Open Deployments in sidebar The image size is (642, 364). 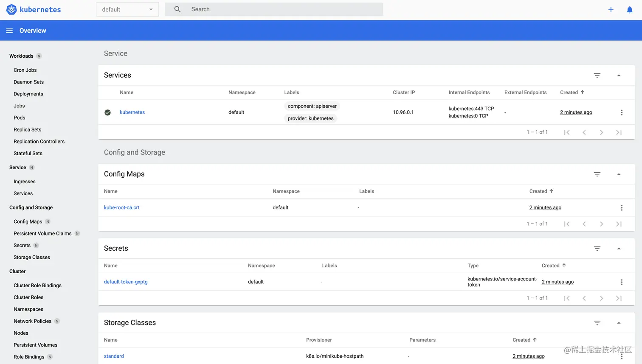(x=28, y=94)
